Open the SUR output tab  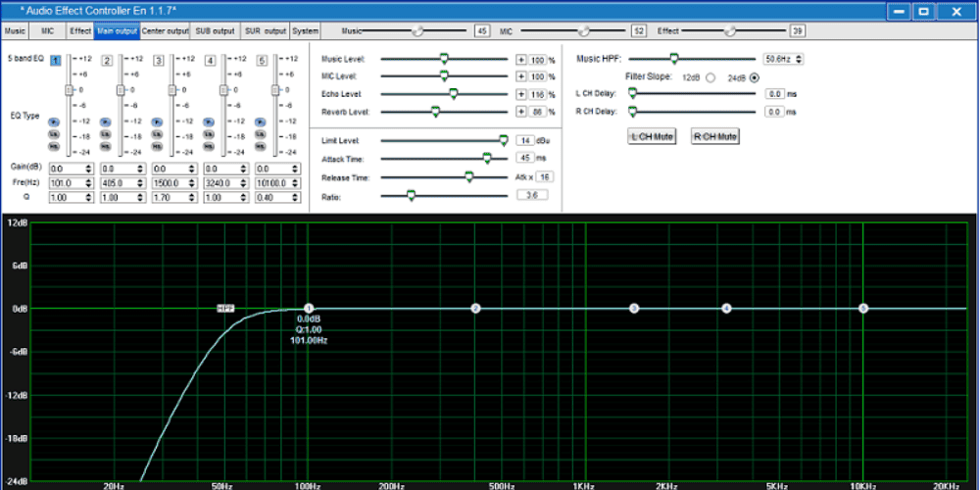coord(265,30)
